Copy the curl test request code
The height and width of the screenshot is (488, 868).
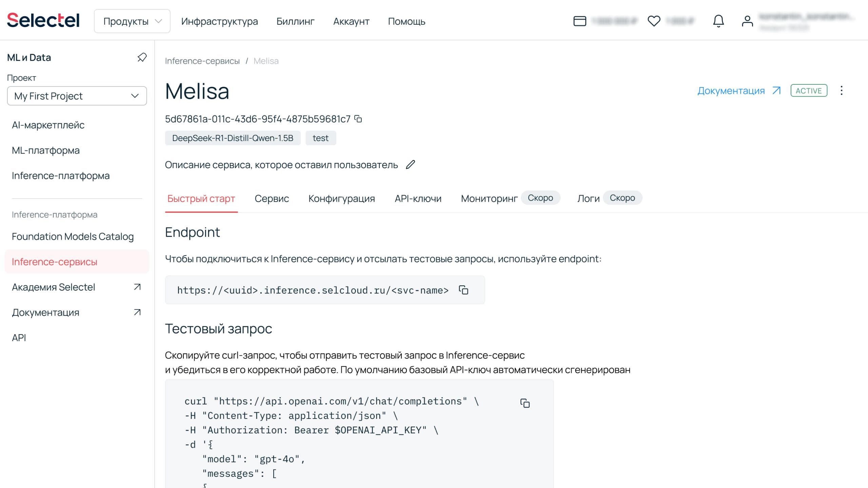click(x=525, y=403)
